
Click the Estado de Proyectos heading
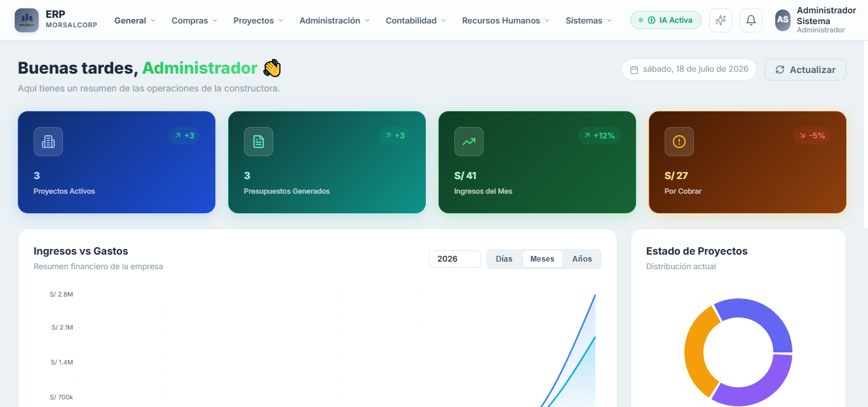697,251
